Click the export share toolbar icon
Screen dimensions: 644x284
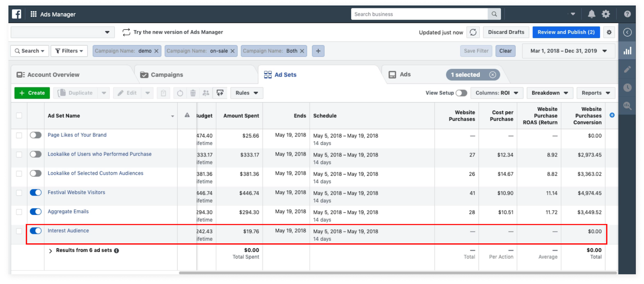tap(220, 93)
